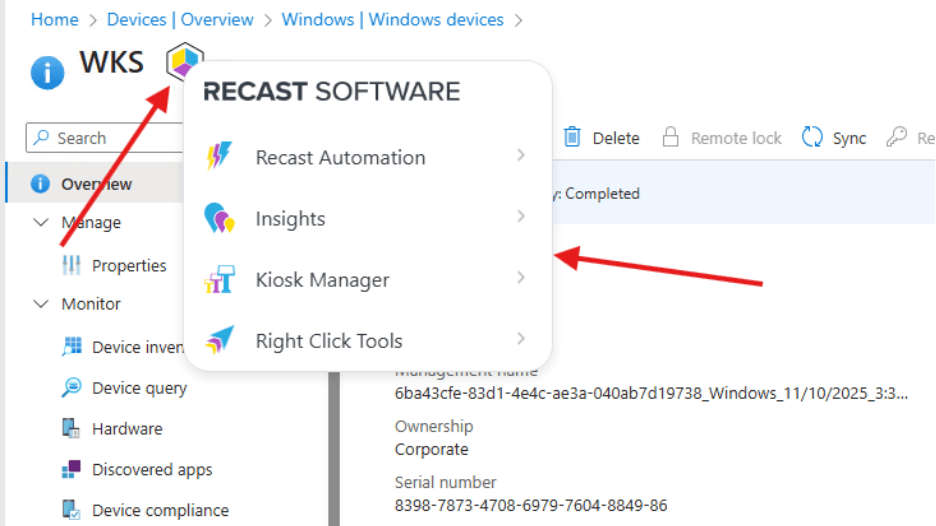
Task: Click the Ownership field label
Action: [x=434, y=426]
